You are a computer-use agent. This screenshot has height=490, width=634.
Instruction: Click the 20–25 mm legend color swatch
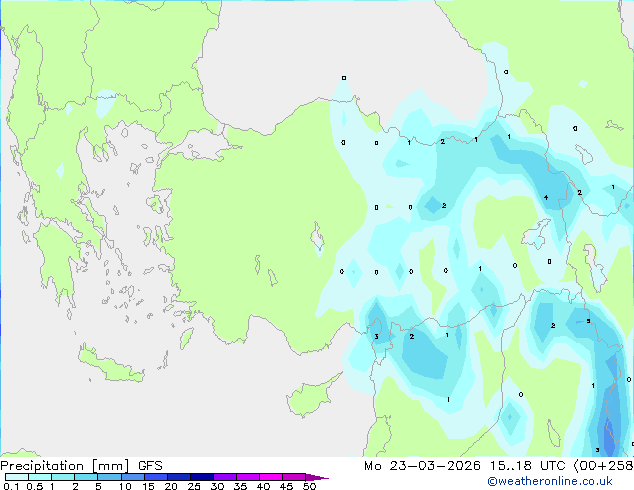tap(178, 477)
